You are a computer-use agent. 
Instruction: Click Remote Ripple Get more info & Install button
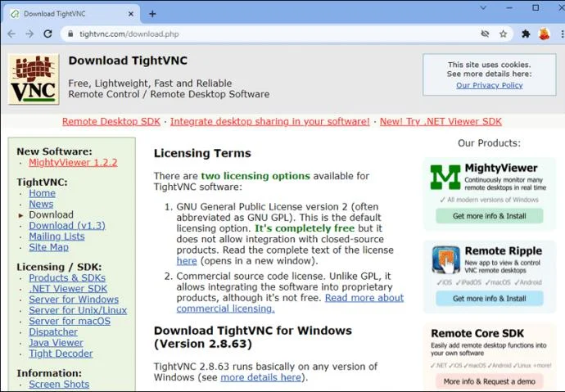tap(490, 299)
